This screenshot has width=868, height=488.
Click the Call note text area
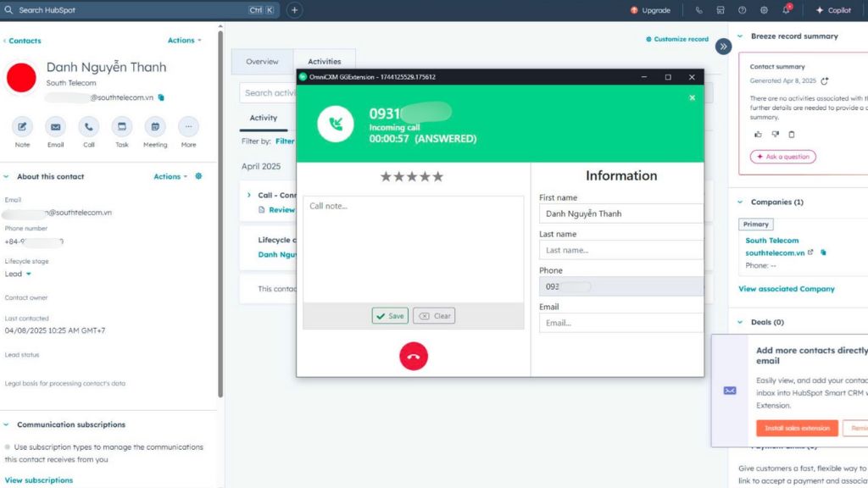pos(413,249)
